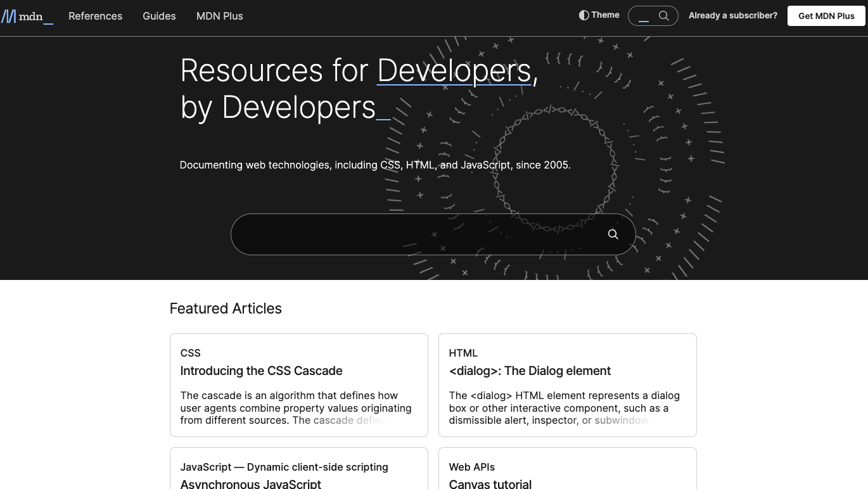Open the MDN Plus menu

(219, 16)
